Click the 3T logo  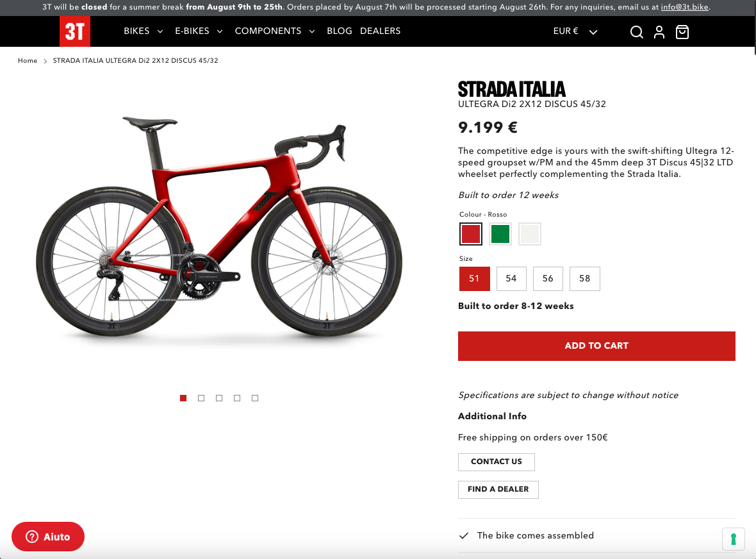(x=75, y=31)
